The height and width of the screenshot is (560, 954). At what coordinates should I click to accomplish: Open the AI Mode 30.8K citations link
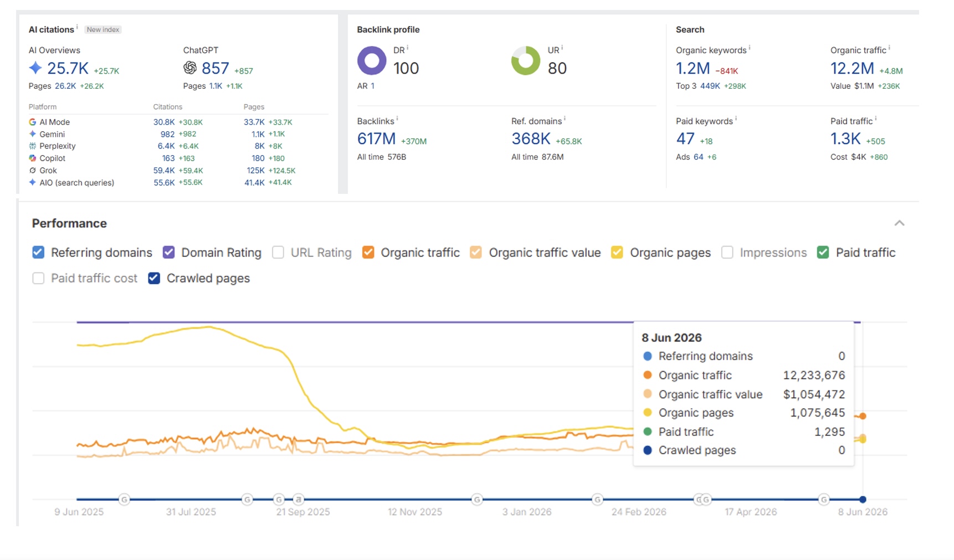pyautogui.click(x=164, y=122)
